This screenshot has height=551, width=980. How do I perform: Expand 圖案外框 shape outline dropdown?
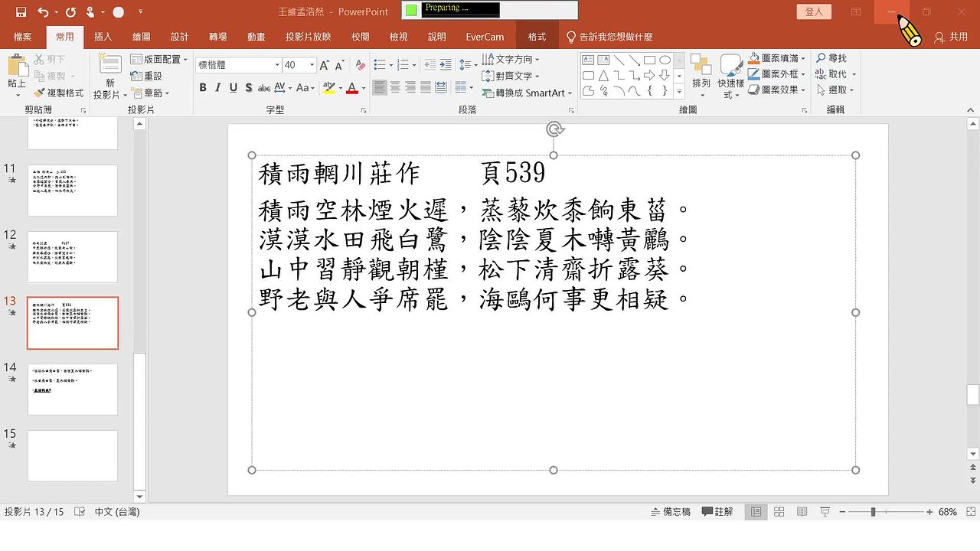click(x=776, y=74)
